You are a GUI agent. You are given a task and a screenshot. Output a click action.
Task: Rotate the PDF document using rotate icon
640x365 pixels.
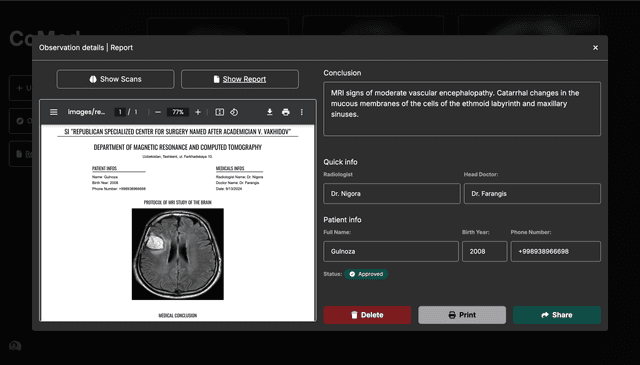click(234, 112)
